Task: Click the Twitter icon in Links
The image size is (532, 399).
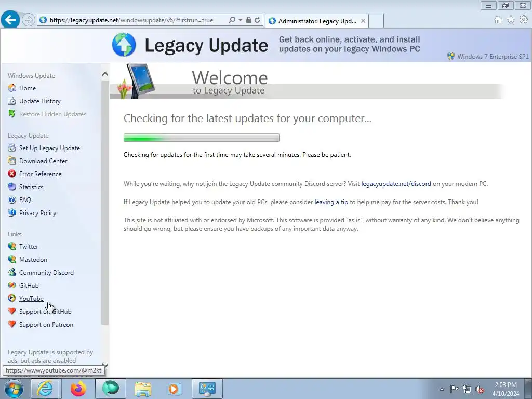Action: click(x=12, y=246)
